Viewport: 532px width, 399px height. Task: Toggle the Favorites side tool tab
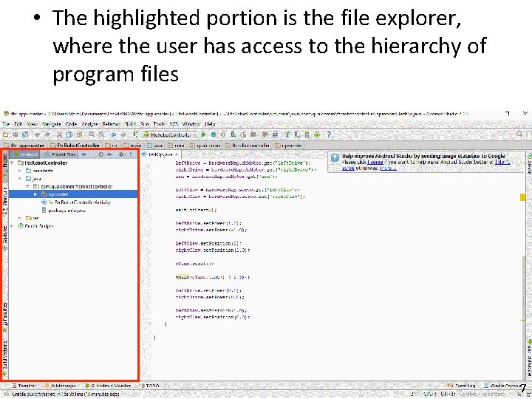[4, 318]
